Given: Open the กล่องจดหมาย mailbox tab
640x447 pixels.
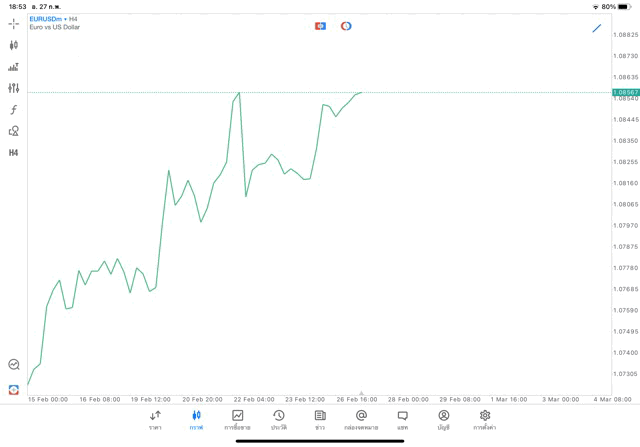Looking at the screenshot, I should click(x=361, y=420).
